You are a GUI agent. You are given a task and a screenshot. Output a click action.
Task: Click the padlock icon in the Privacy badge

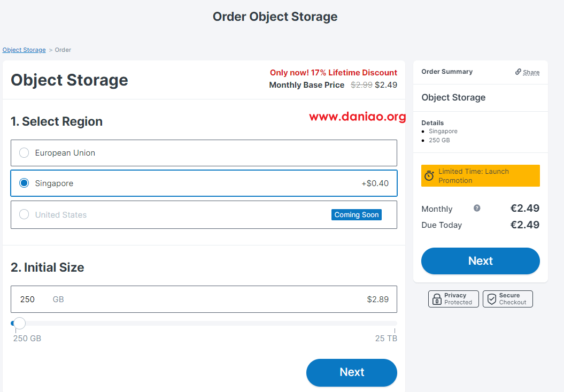[436, 299]
